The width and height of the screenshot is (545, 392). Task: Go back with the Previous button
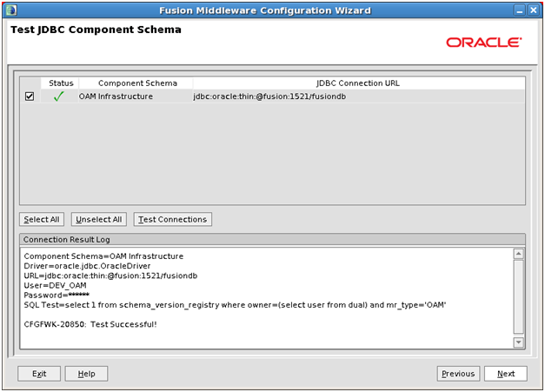[x=458, y=374]
